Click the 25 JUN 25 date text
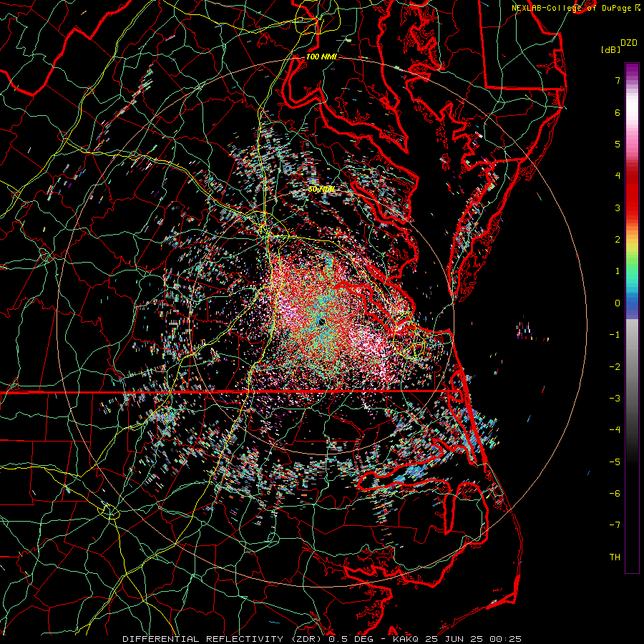644x644 pixels. 454,639
